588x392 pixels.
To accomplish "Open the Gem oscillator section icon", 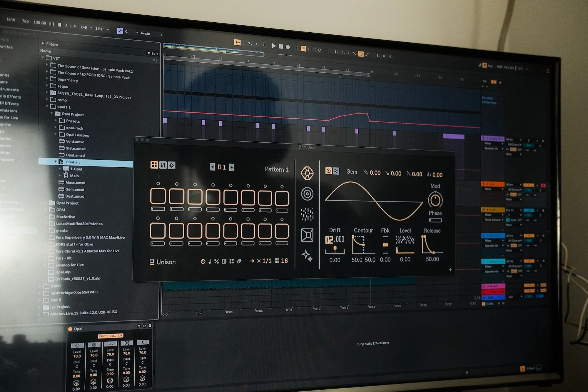I will click(307, 173).
